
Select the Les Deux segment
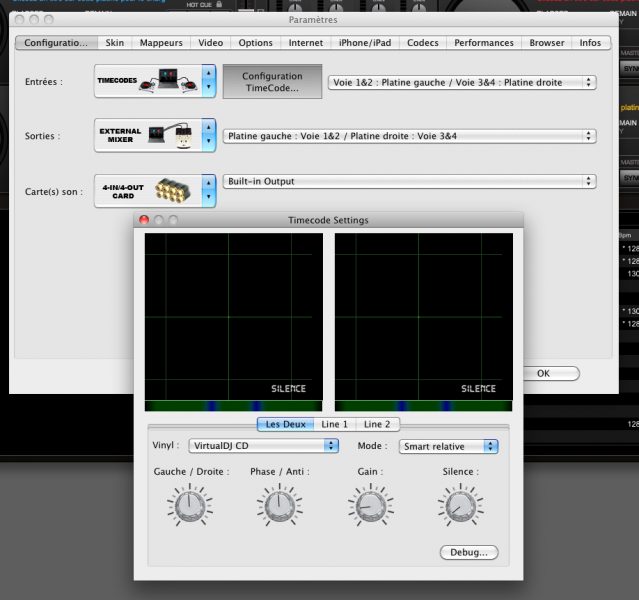coord(285,424)
